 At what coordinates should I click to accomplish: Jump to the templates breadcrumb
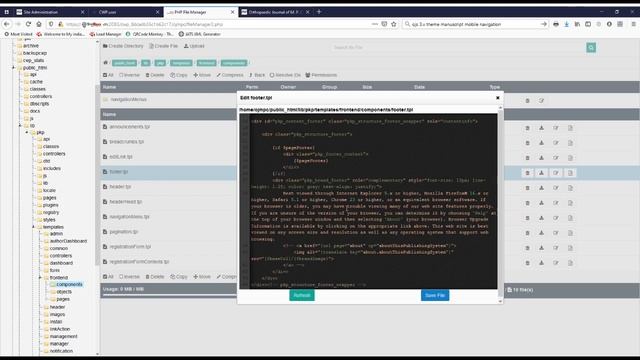(x=181, y=63)
